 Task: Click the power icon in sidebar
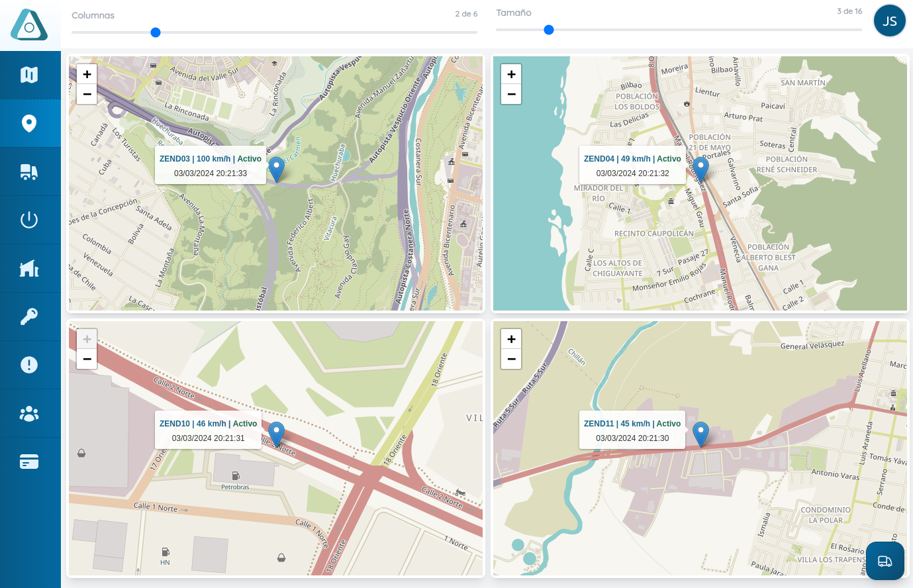tap(29, 220)
